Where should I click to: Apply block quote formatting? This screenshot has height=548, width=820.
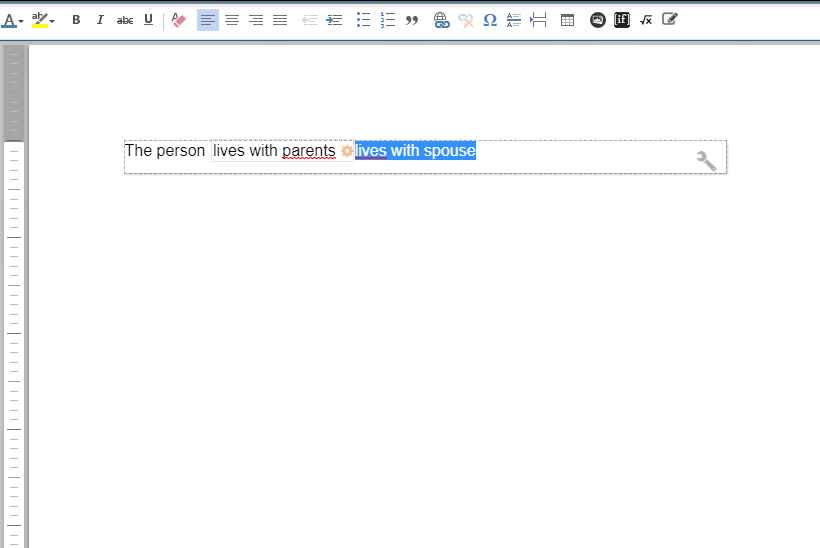click(412, 20)
